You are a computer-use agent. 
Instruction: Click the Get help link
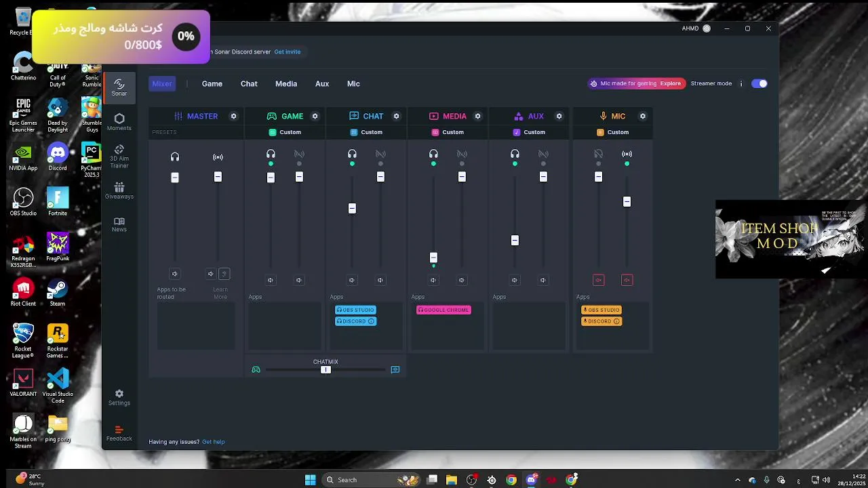(214, 442)
